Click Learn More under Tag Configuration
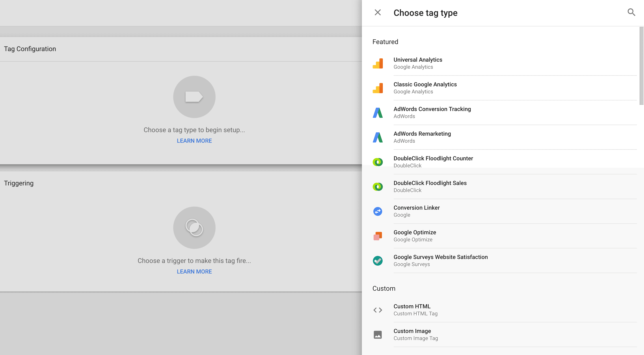 pos(194,141)
